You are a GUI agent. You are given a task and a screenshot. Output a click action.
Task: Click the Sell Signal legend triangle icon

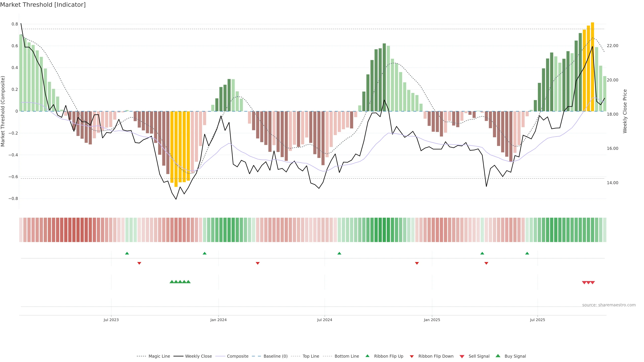462,356
